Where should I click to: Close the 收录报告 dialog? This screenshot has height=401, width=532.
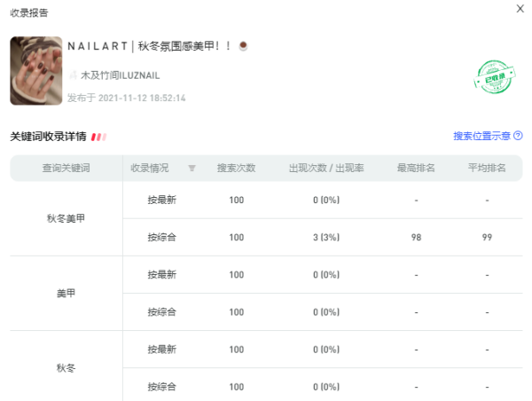[x=520, y=9]
